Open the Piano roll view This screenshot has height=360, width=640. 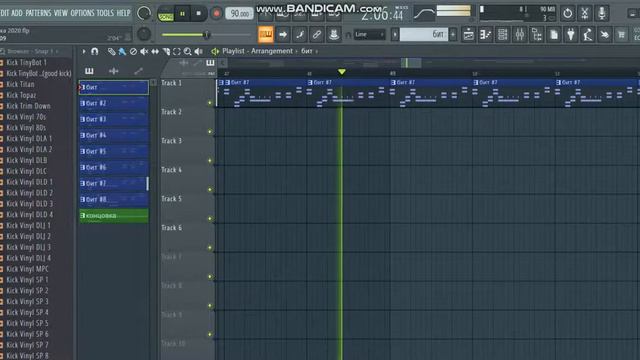pyautogui.click(x=486, y=35)
